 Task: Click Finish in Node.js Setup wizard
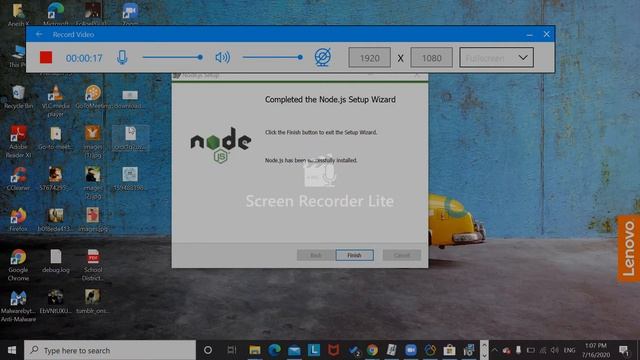point(354,255)
